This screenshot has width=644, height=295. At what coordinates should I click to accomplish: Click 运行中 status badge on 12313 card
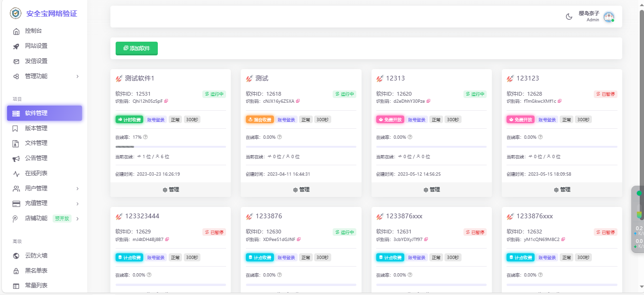(x=475, y=94)
